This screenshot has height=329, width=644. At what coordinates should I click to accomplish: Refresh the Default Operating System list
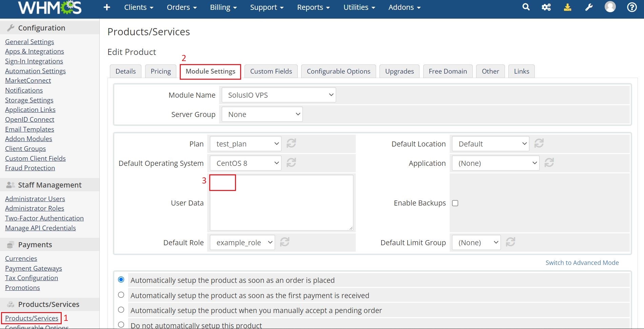291,163
